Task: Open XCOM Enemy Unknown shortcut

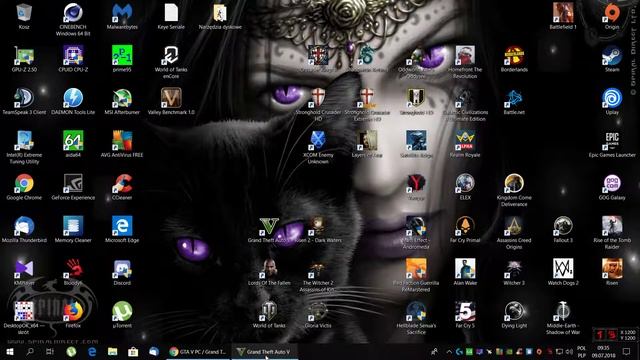Action: click(x=318, y=147)
